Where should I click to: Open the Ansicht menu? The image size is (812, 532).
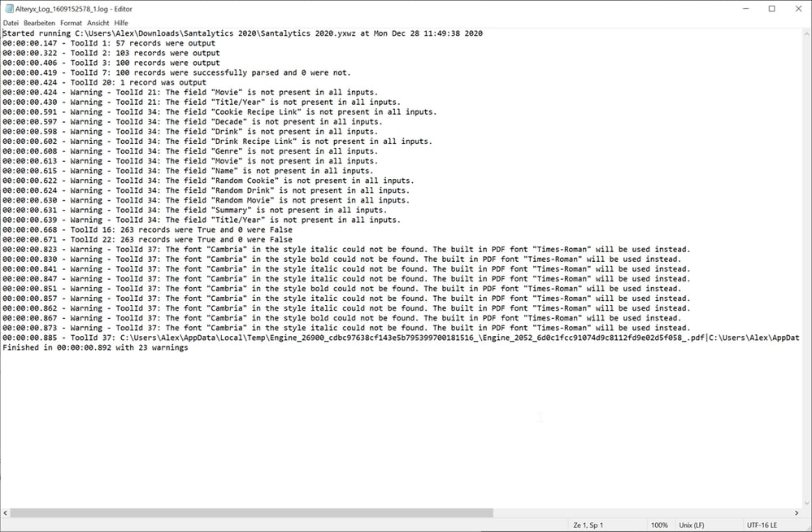[98, 23]
